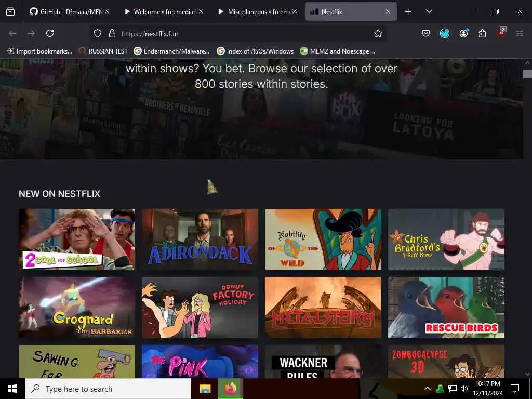Go back to the previous page
532x399 pixels.
coord(12,33)
